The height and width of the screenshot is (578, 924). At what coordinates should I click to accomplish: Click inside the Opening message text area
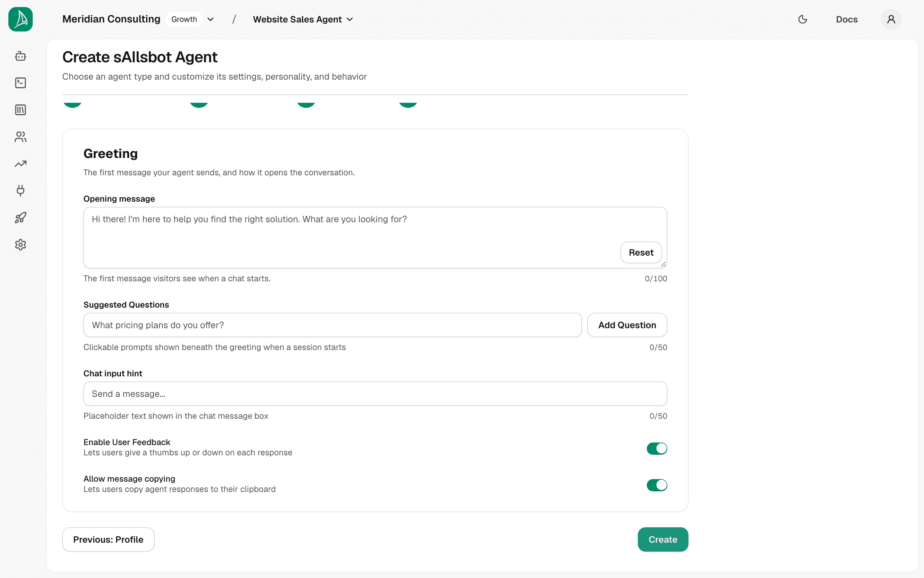[x=375, y=237]
